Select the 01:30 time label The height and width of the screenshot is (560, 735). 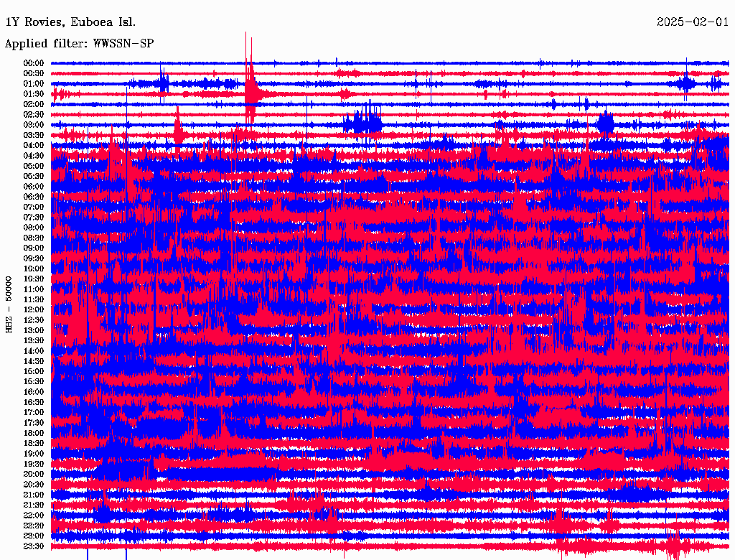coord(34,94)
